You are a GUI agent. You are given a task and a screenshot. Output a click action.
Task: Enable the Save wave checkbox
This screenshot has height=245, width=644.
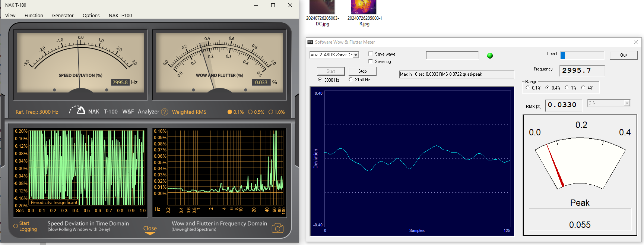point(371,54)
